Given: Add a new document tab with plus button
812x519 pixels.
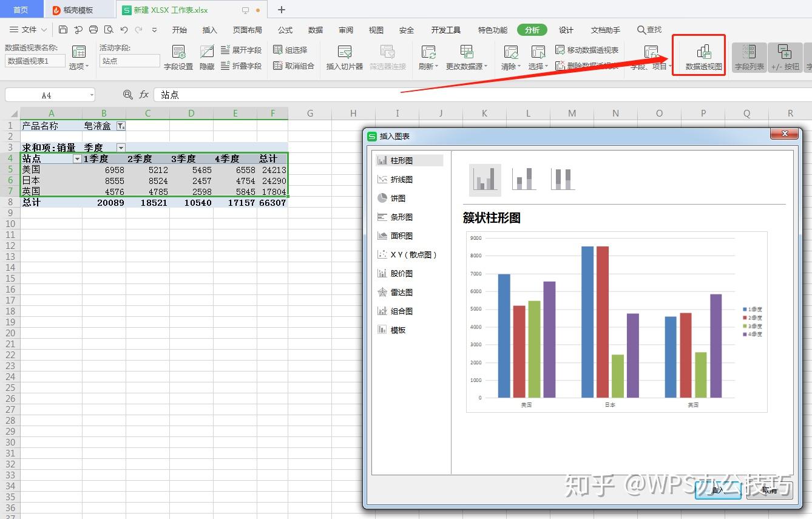Looking at the screenshot, I should pos(282,10).
